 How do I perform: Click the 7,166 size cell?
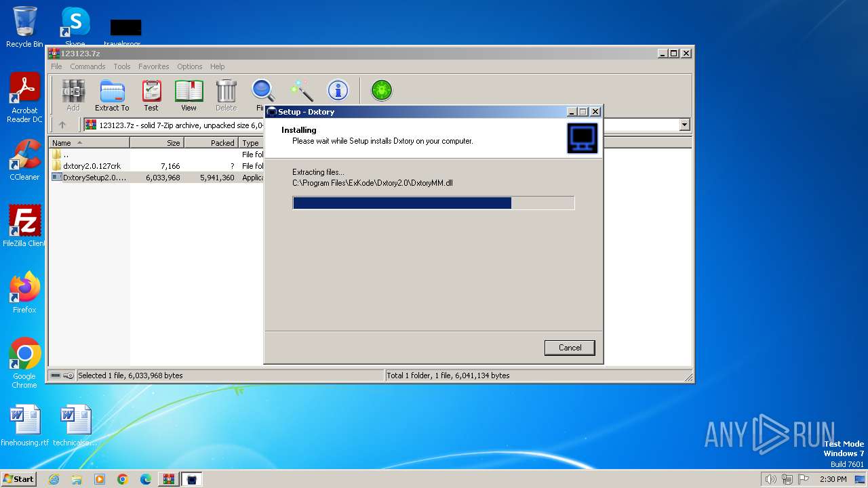pyautogui.click(x=170, y=166)
